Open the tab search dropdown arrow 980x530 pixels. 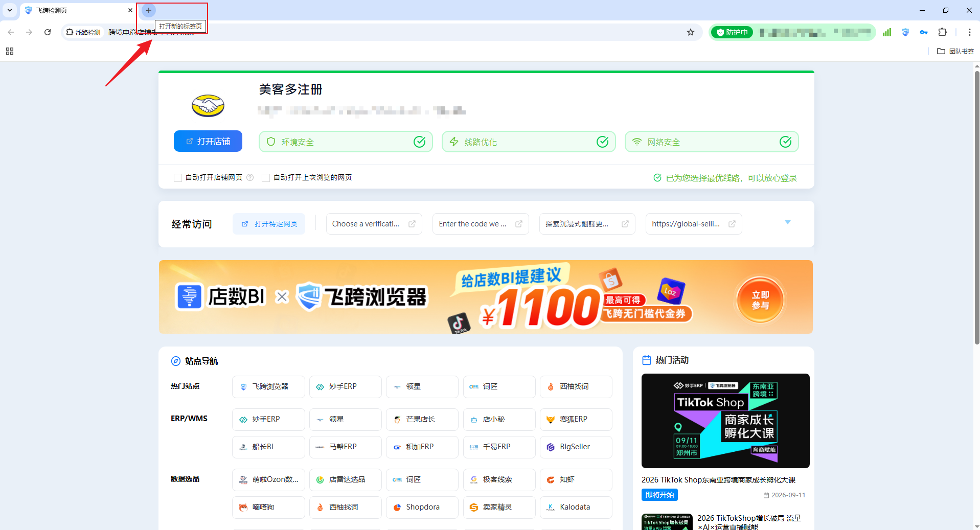point(10,10)
